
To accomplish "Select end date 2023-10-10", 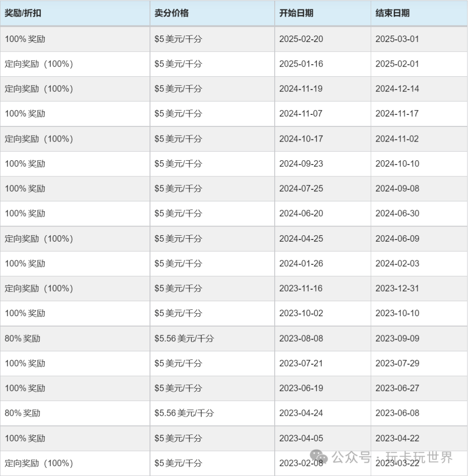I will point(397,314).
